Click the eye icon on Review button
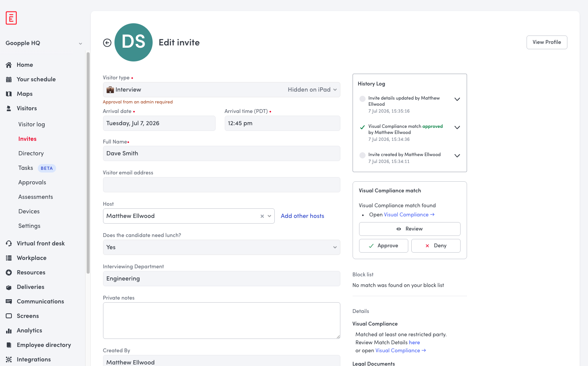Screen dimensions: 588x366 (399, 229)
